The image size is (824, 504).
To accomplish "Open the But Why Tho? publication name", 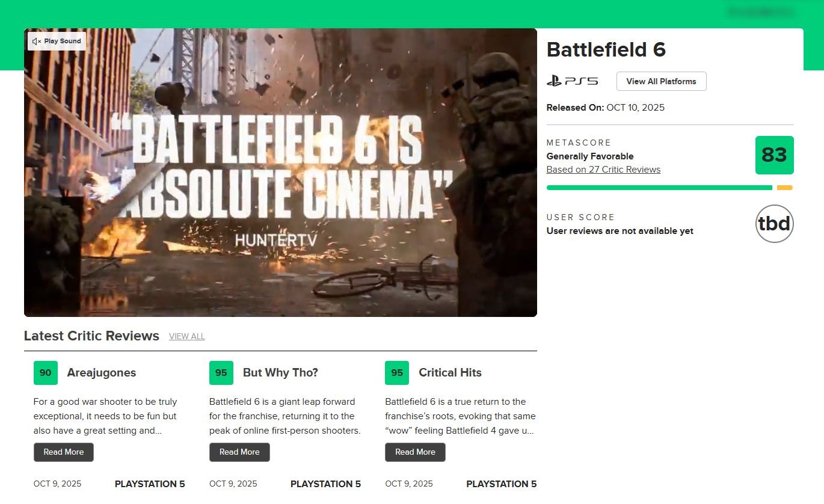I will [280, 373].
